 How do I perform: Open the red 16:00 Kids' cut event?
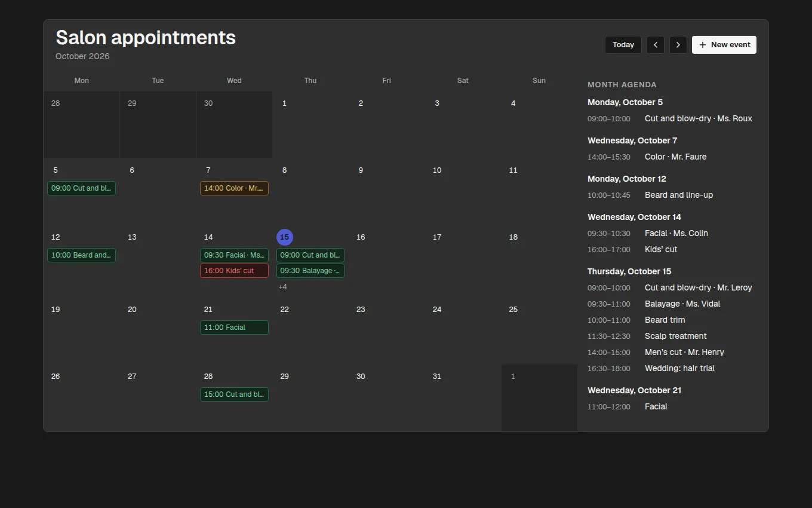pos(234,271)
